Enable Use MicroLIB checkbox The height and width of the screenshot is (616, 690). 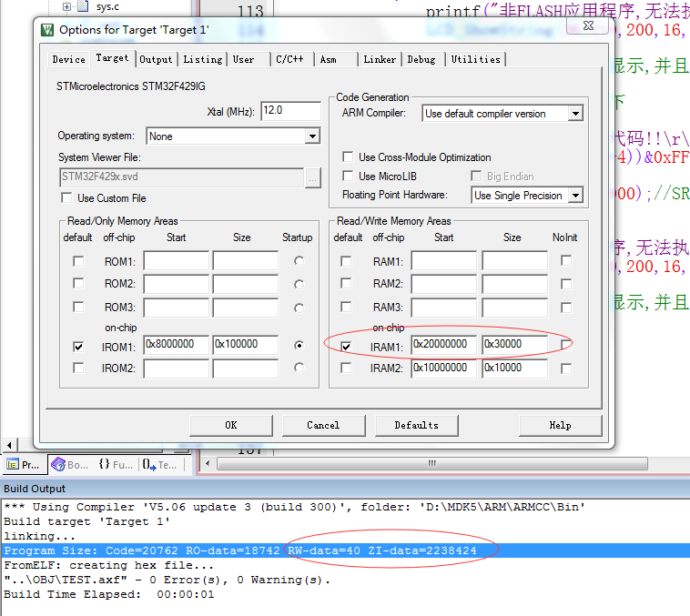[348, 176]
